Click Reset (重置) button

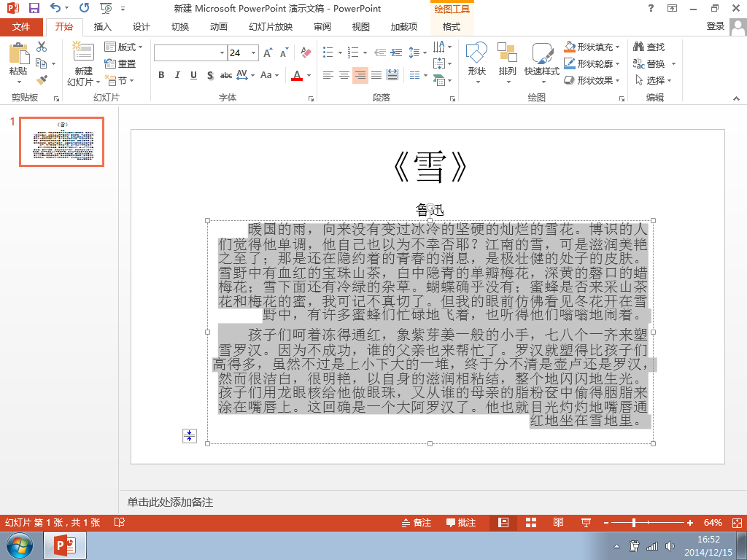point(120,63)
